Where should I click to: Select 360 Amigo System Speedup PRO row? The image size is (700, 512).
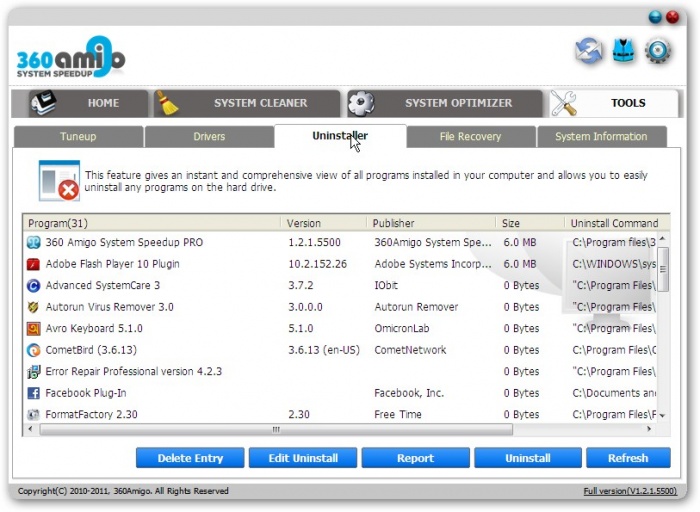[x=340, y=242]
